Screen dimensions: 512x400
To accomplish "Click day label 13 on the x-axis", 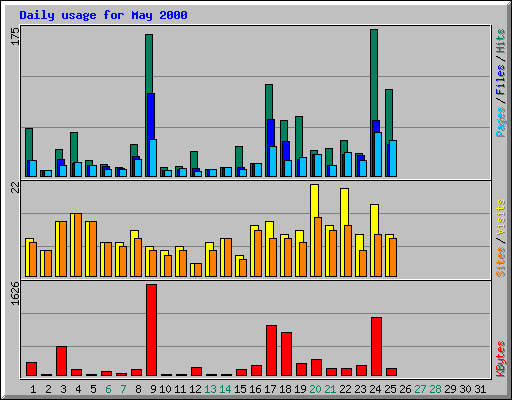I will point(210,389).
